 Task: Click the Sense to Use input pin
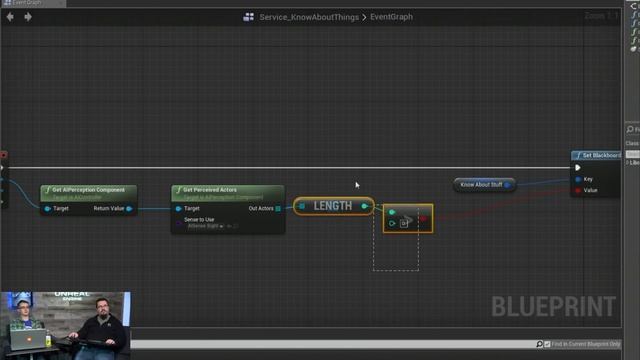(x=178, y=223)
